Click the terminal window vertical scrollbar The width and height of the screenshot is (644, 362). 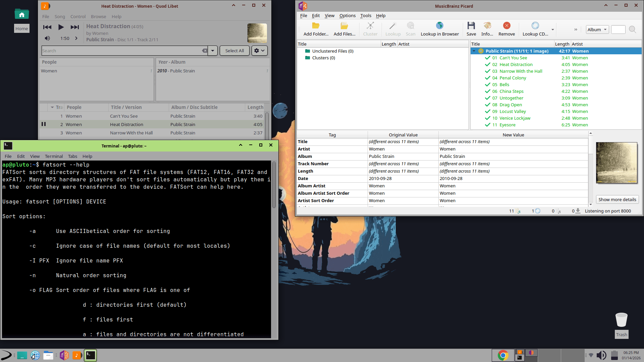274,184
